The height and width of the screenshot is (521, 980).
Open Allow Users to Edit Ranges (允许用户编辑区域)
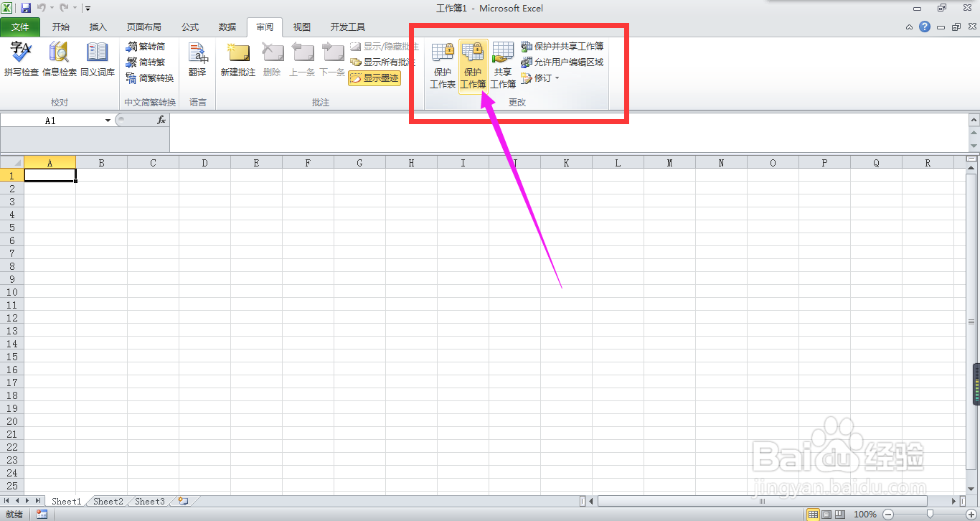(562, 62)
